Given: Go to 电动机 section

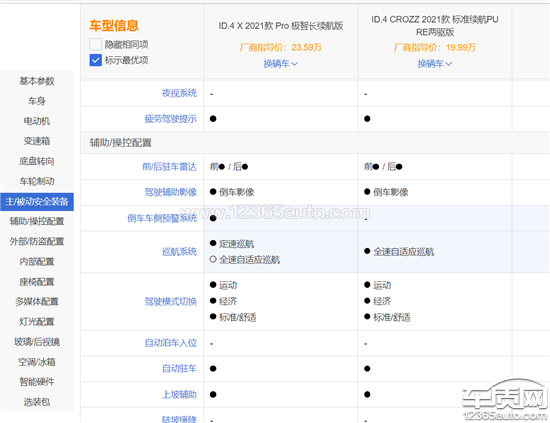Looking at the screenshot, I should coord(37,121).
